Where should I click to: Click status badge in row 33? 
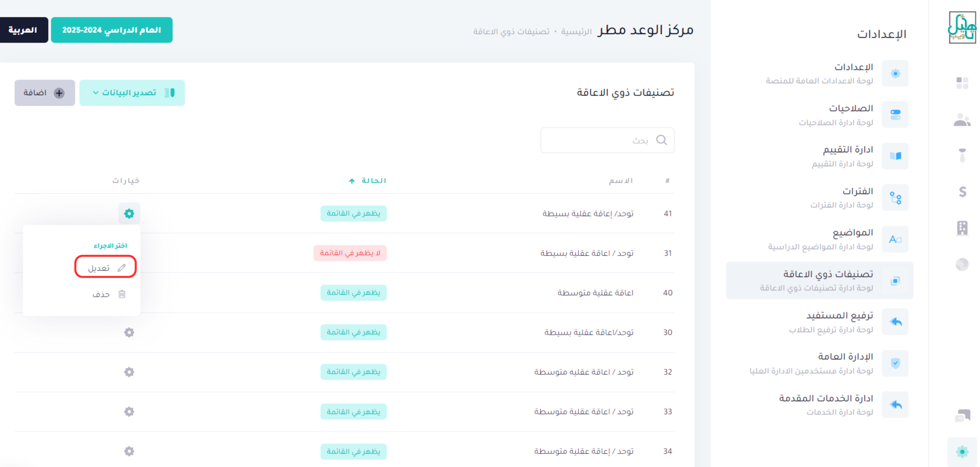(354, 412)
